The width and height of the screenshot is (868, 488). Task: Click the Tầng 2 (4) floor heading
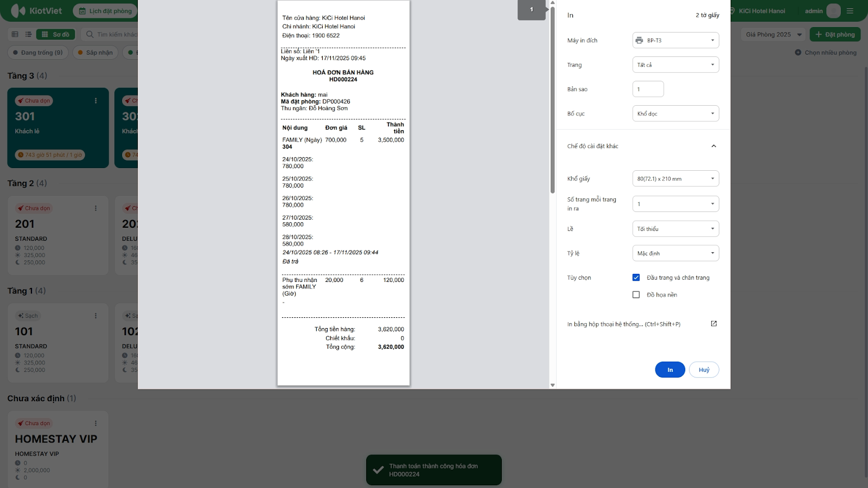(27, 183)
